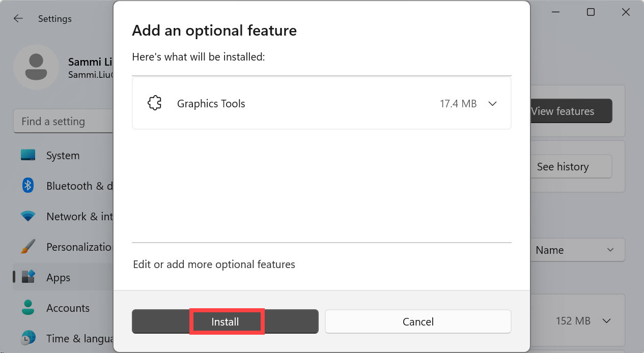644x353 pixels.
Task: Click the View features button
Action: (x=571, y=111)
